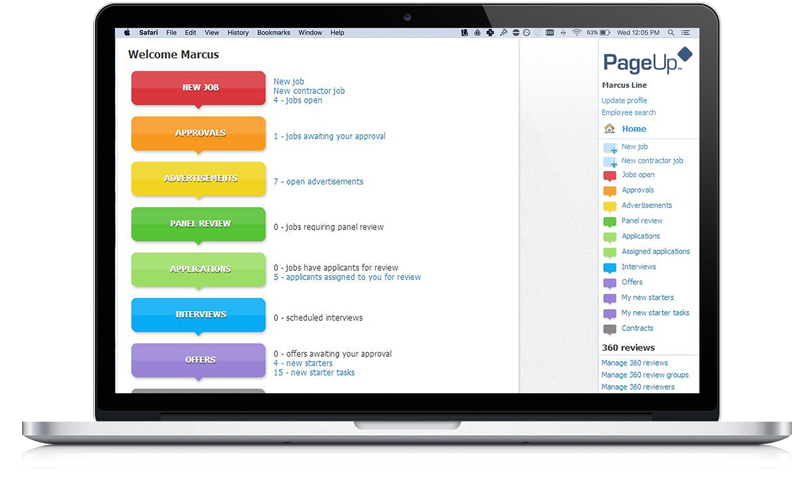Open the File menu
812x480 pixels.
[x=171, y=33]
